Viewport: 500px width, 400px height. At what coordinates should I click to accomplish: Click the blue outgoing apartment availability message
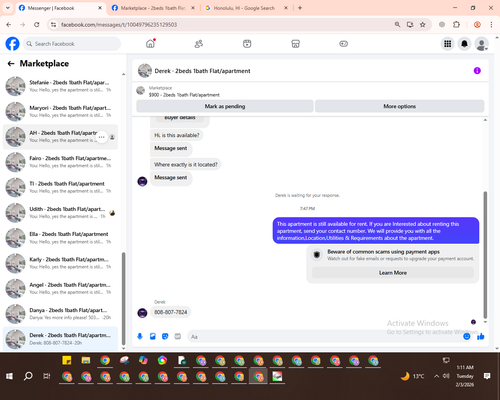(376, 231)
